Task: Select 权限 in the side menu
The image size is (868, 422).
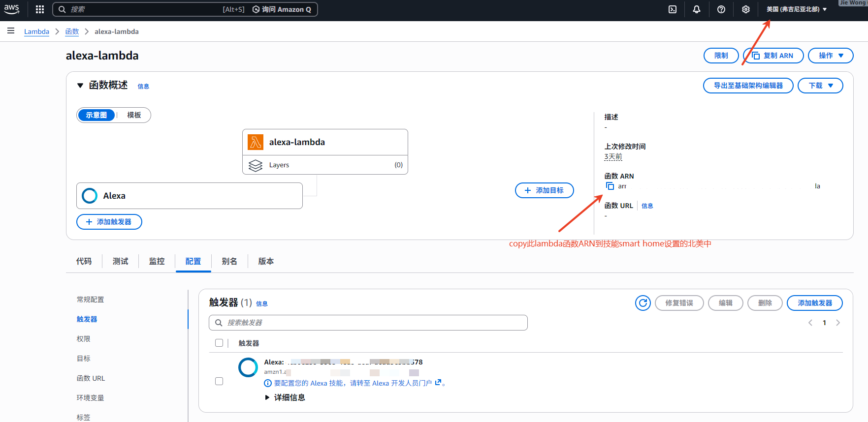Action: point(84,339)
